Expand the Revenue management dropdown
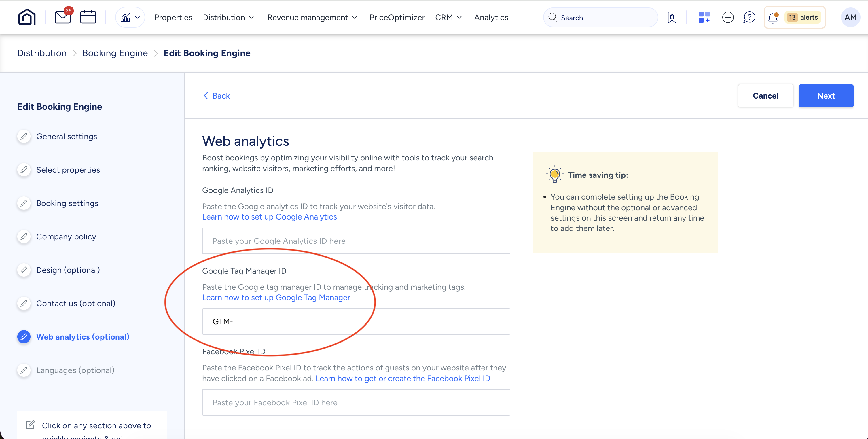 pos(312,17)
